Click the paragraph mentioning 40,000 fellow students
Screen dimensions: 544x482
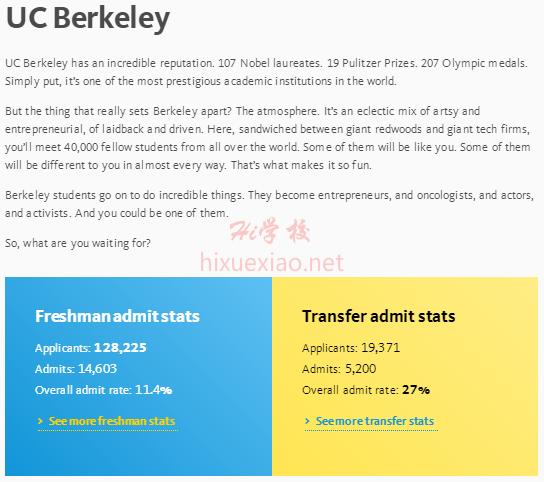(267, 138)
